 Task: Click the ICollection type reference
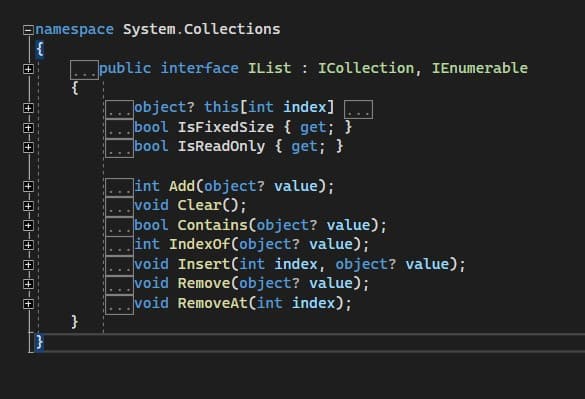366,68
